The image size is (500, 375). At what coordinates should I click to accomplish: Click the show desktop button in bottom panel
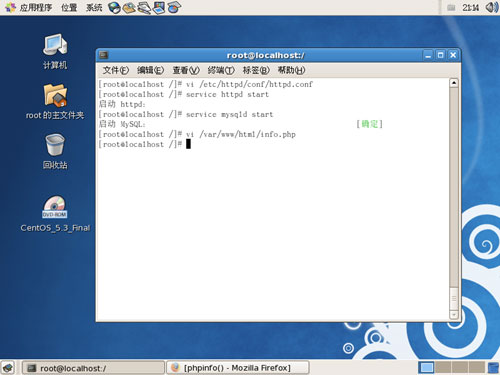click(x=8, y=368)
